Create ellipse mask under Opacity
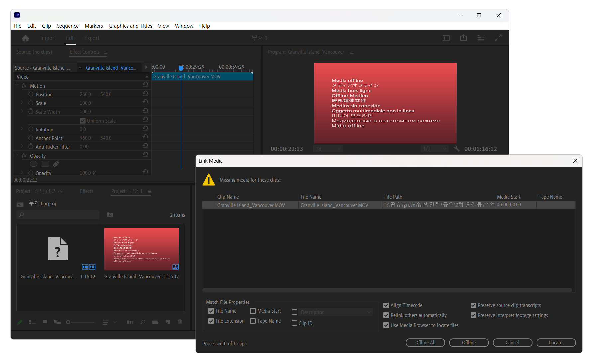 point(34,164)
